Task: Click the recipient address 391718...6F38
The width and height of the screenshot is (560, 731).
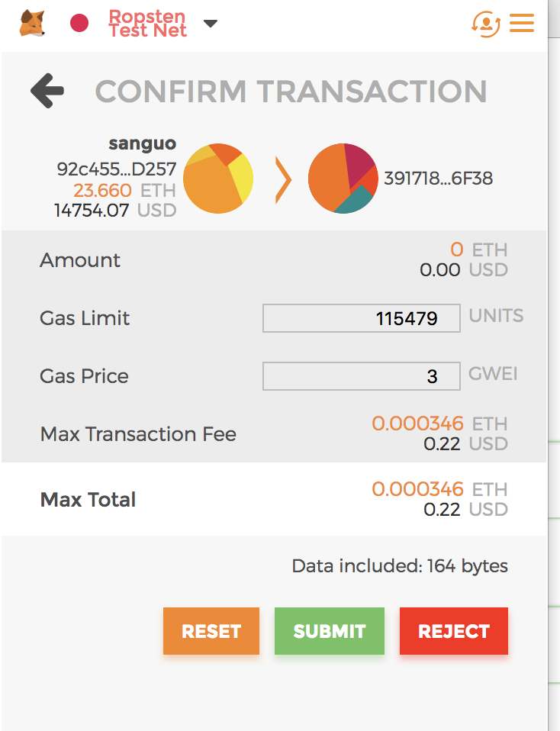Action: click(438, 179)
